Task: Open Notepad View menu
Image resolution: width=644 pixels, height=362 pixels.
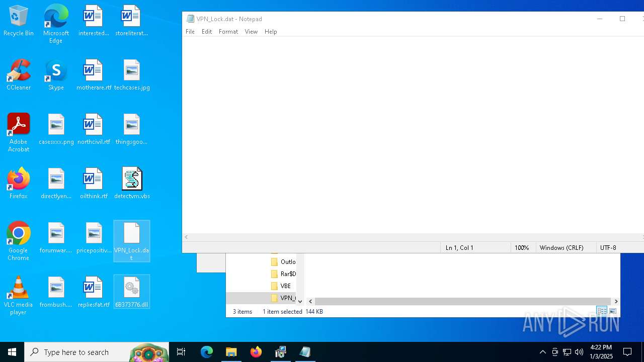Action: pos(251,32)
